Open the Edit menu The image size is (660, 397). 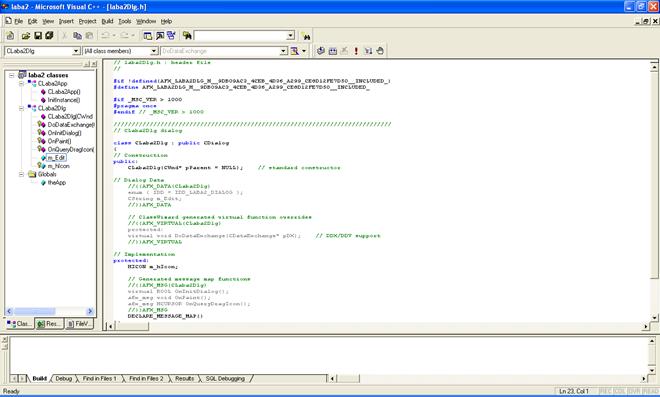pos(32,21)
